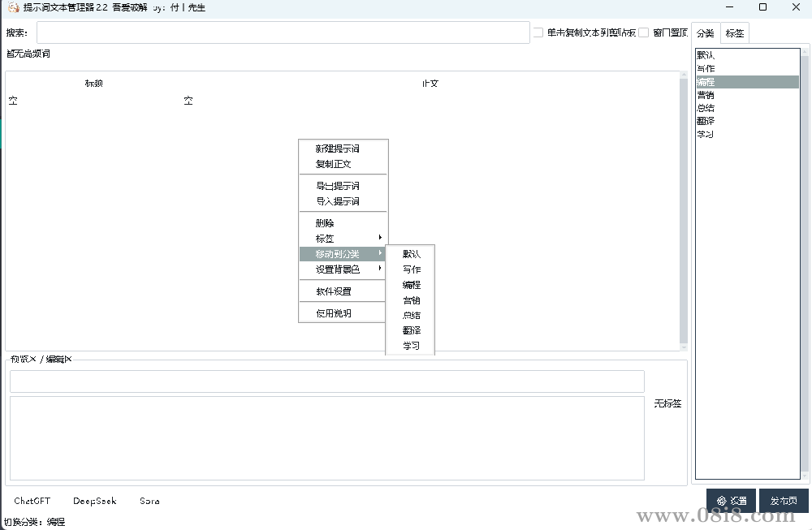812x530 pixels.
Task: Enable the 单击复制文本到剪贴板 checkbox
Action: coord(537,32)
